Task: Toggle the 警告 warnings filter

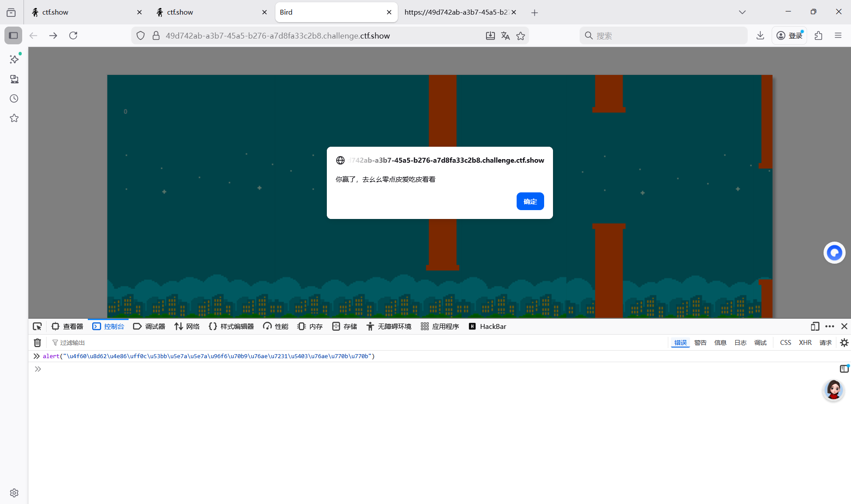Action: [700, 343]
